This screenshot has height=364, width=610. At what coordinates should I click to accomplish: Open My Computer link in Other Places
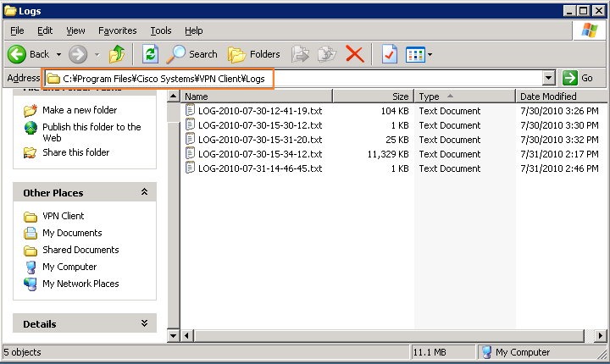tap(69, 267)
